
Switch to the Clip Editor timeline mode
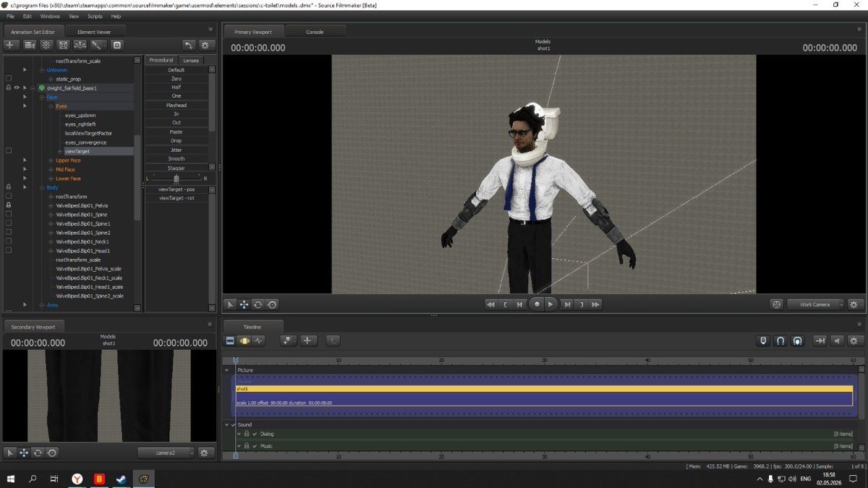[x=230, y=341]
